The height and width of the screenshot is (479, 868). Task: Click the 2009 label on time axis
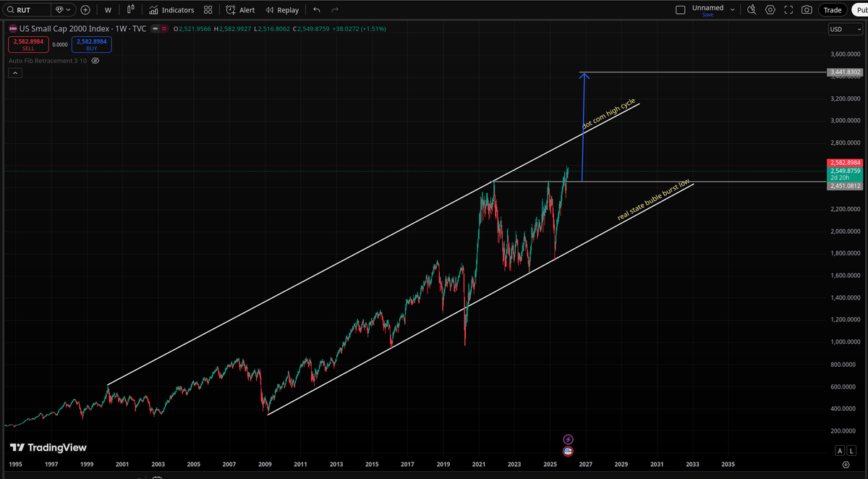[x=265, y=464]
